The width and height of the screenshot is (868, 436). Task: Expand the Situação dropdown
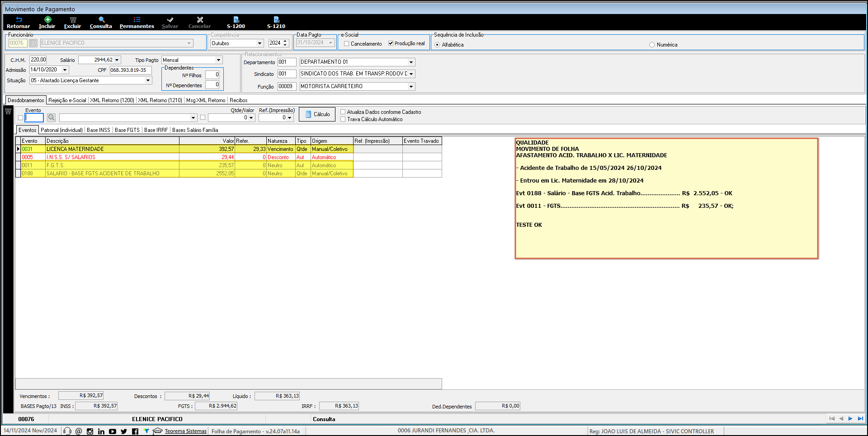coord(148,80)
